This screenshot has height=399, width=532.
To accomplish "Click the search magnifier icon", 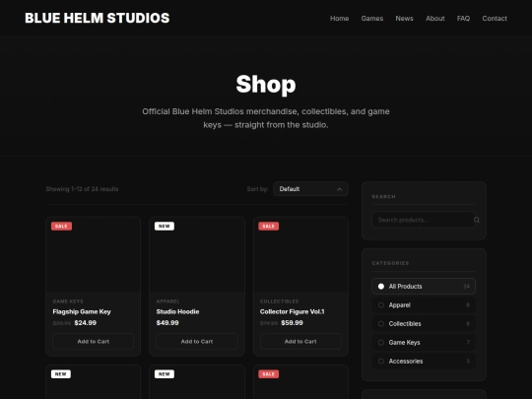I will coord(477,220).
